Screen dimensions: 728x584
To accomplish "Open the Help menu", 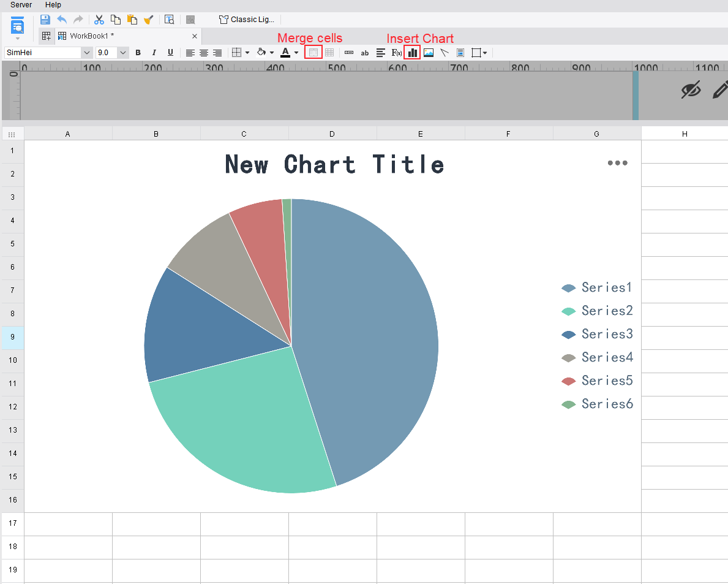I will pos(53,5).
